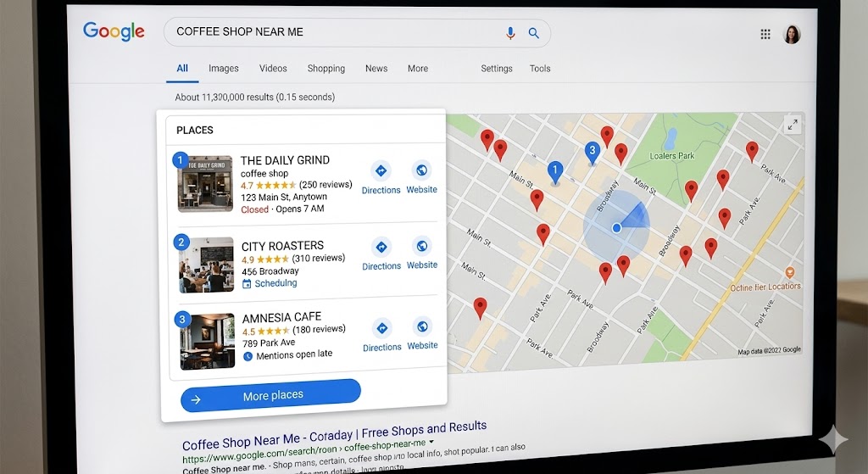
Task: Click the red pin nearest the Park Ave label at the map's top-right edge
Action: pos(752,151)
